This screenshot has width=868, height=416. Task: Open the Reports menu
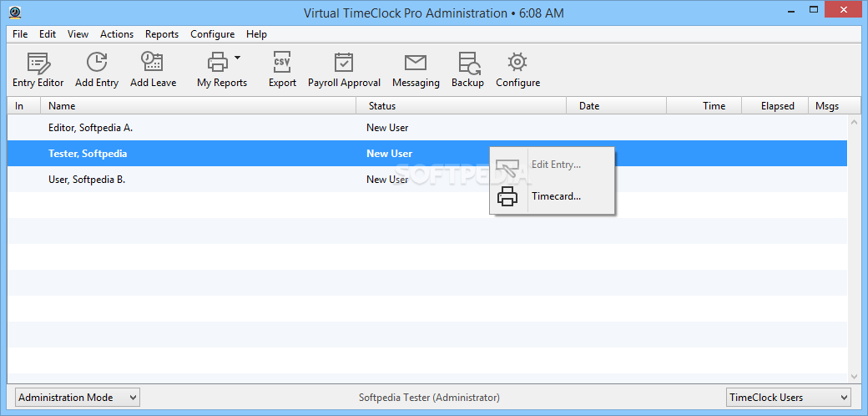162,33
